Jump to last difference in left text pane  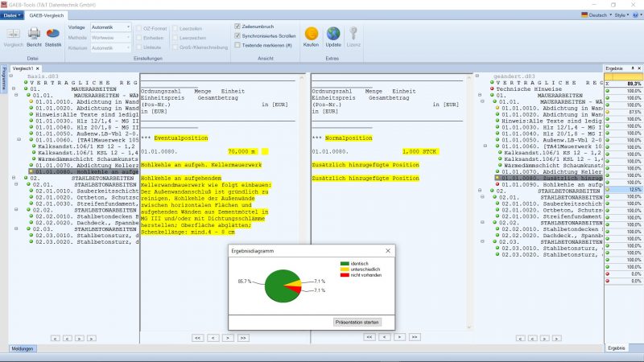[x=243, y=338]
